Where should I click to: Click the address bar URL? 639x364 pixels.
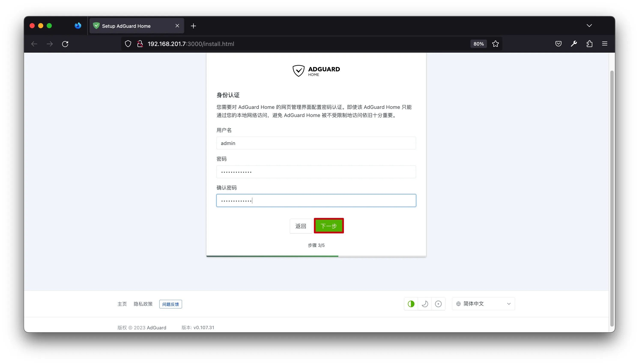(x=191, y=44)
